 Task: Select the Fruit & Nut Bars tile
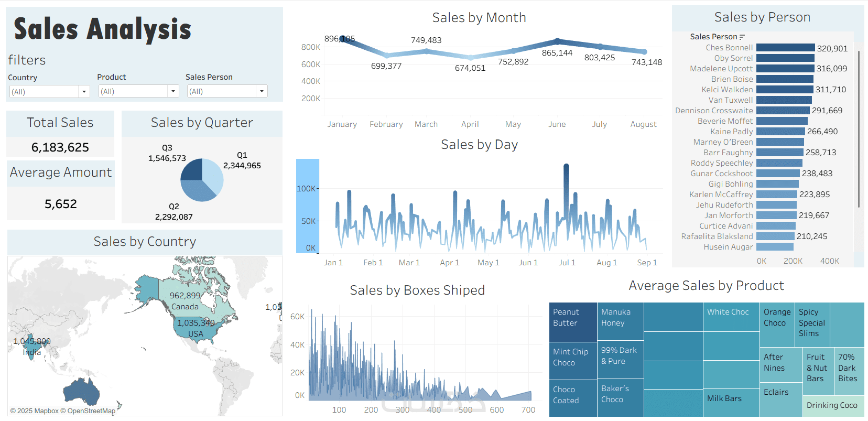click(818, 371)
